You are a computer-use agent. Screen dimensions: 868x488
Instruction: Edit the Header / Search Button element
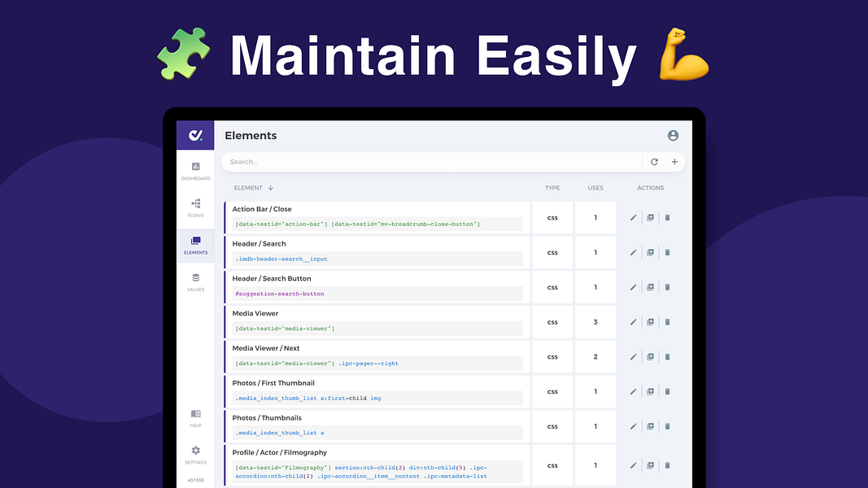pyautogui.click(x=633, y=287)
